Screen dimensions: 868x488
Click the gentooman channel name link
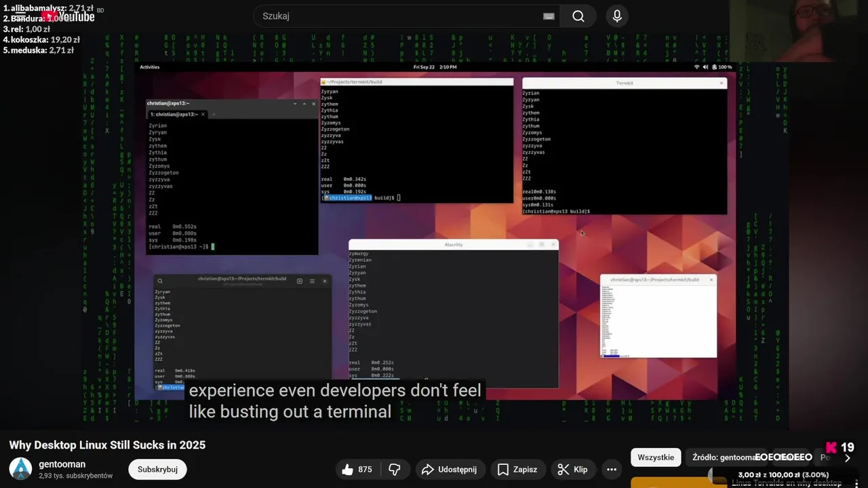(62, 464)
